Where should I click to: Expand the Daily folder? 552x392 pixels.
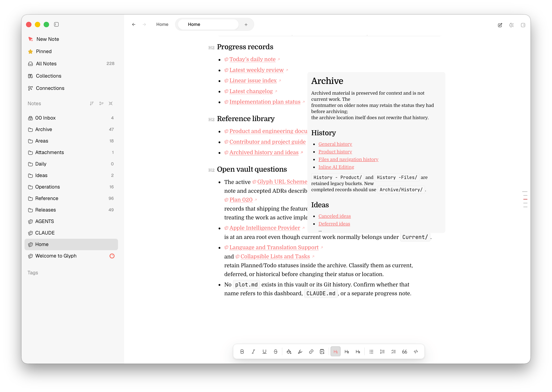pyautogui.click(x=71, y=164)
